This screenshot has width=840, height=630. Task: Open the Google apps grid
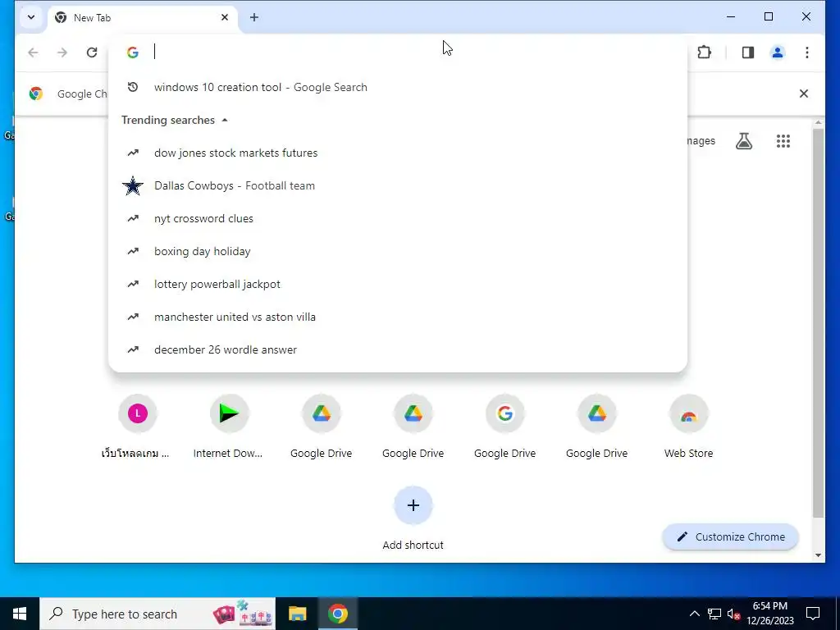(783, 141)
